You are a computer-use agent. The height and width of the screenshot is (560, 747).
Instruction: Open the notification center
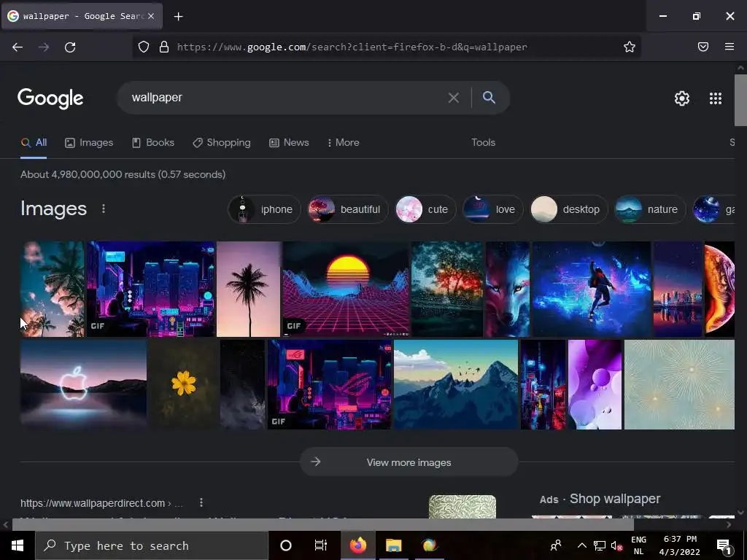tap(724, 546)
